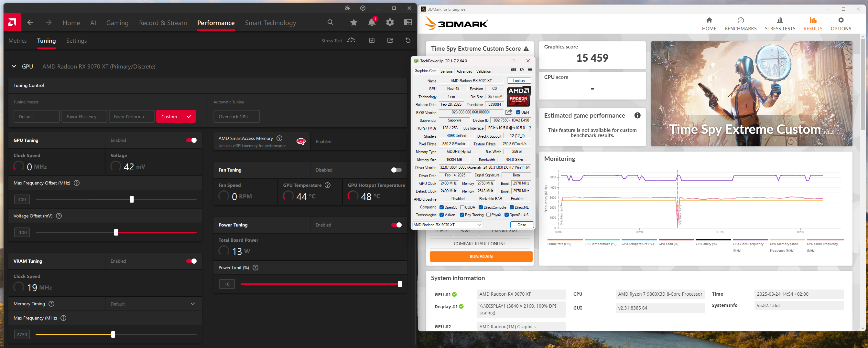This screenshot has height=348, width=868.
Task: Switch to the Record & Stream tab
Action: [x=163, y=23]
